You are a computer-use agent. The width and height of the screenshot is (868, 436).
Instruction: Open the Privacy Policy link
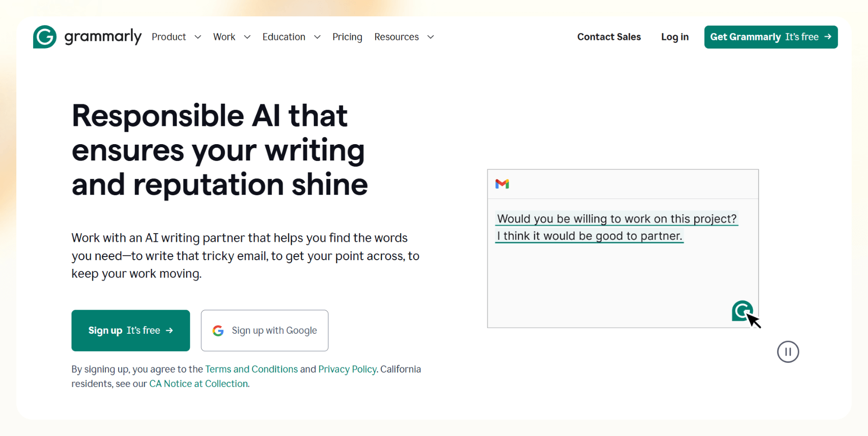tap(348, 369)
